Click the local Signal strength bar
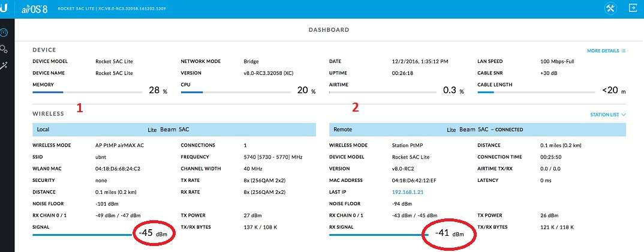The height and width of the screenshot is (252, 644). pos(83,235)
